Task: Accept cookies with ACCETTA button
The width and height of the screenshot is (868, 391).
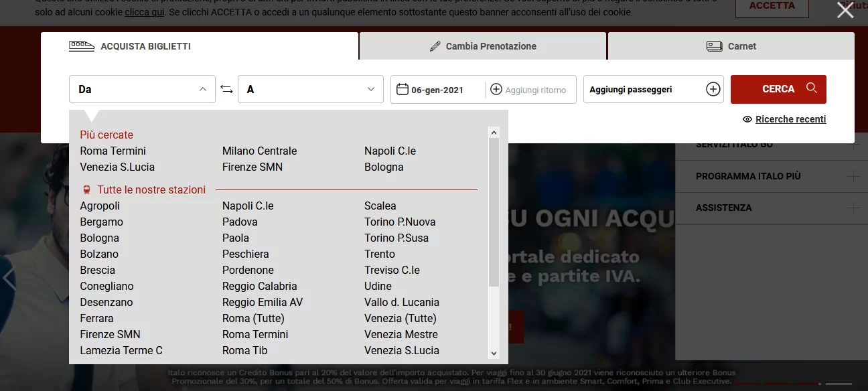Action: click(x=772, y=6)
